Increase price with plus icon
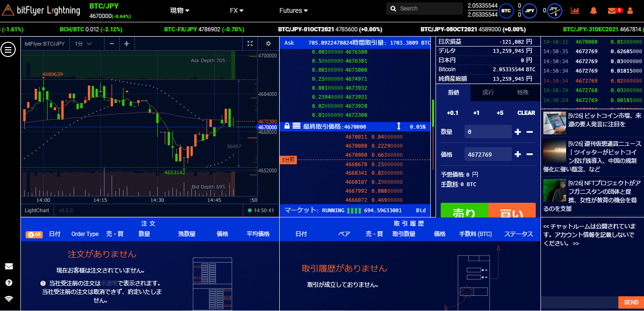644x311 pixels. pos(518,154)
